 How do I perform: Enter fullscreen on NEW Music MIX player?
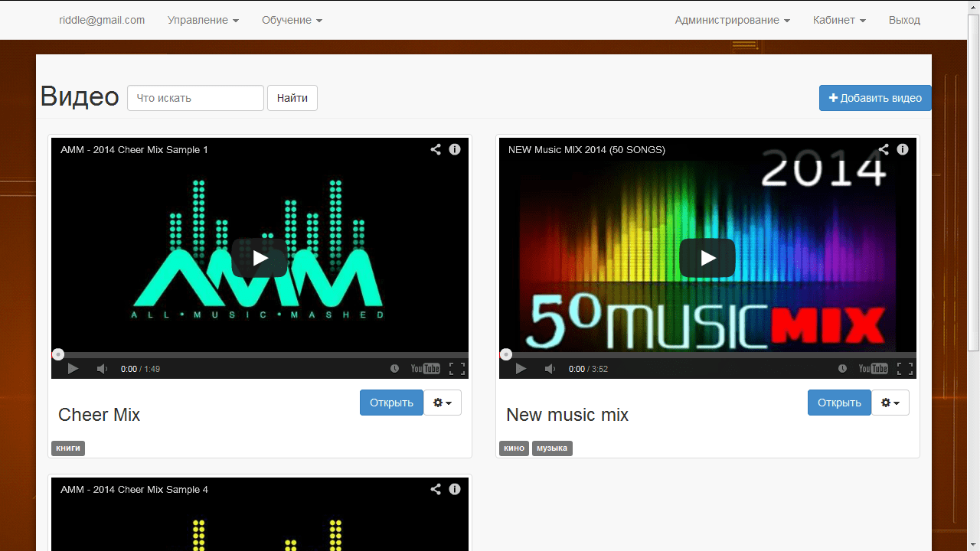tap(905, 369)
